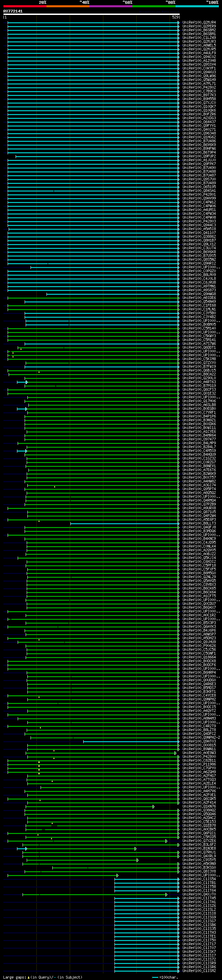Select the UniRef100_Q9LW96 label

click(x=199, y=76)
